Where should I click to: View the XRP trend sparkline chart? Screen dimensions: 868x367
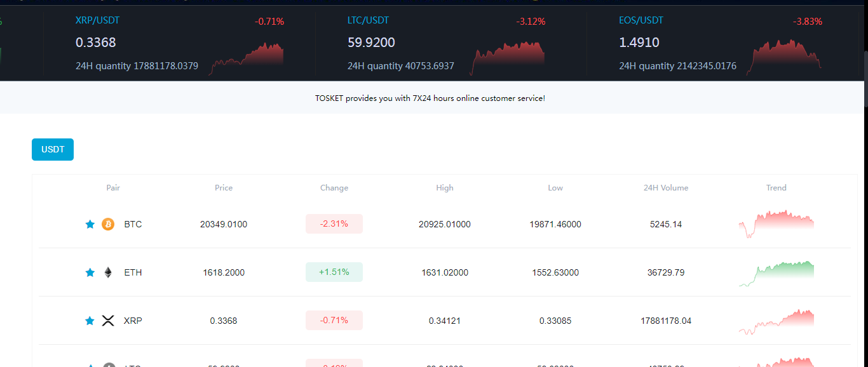[776, 321]
